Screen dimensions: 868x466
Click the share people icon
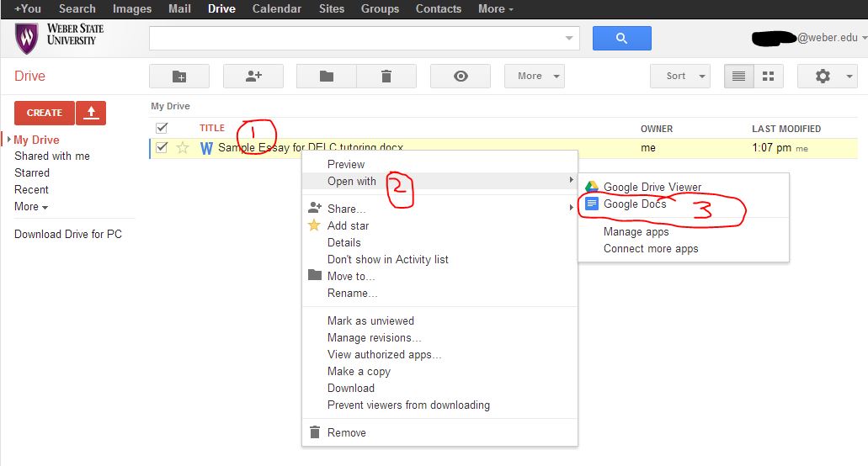click(x=253, y=76)
